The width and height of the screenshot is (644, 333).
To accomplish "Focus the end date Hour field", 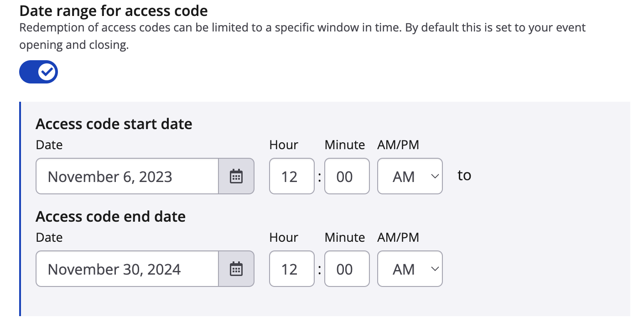I will pos(291,269).
